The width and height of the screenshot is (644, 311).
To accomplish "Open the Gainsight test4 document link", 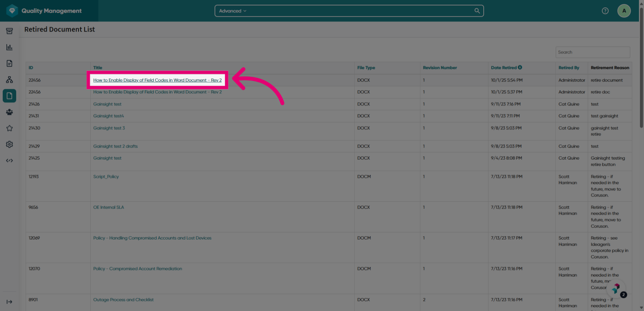I will point(108,116).
